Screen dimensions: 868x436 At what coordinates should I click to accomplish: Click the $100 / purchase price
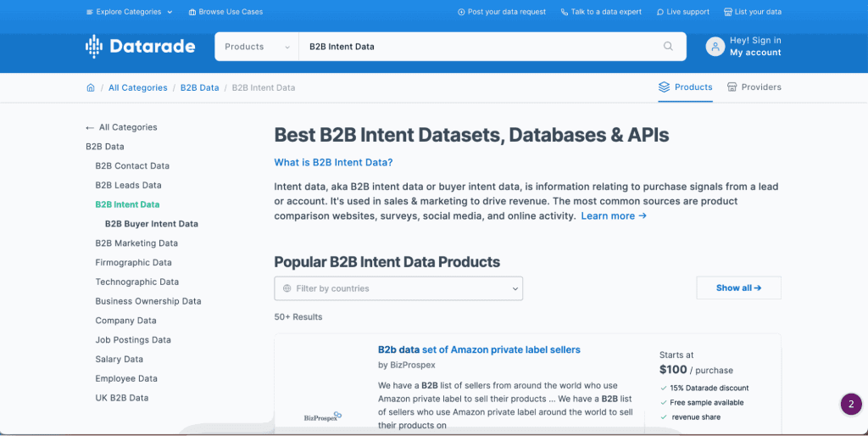pyautogui.click(x=696, y=370)
